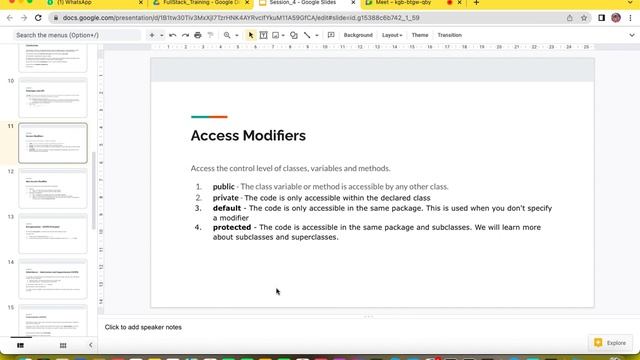Select the Line tool

(x=307, y=35)
